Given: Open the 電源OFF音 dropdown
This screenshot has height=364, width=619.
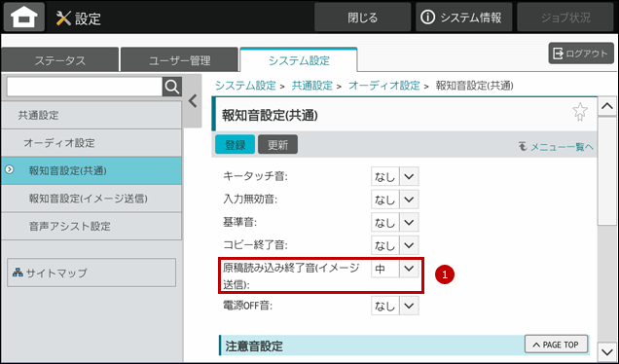Looking at the screenshot, I should (x=395, y=306).
